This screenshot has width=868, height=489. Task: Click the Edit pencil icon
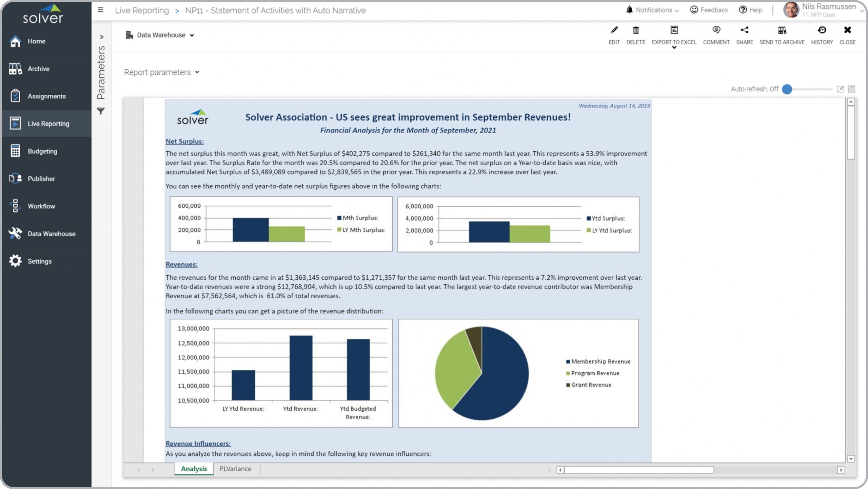[614, 31]
